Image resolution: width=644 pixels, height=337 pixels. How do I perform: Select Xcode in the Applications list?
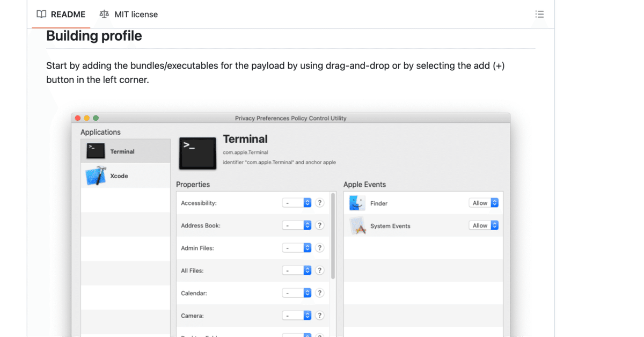[126, 175]
